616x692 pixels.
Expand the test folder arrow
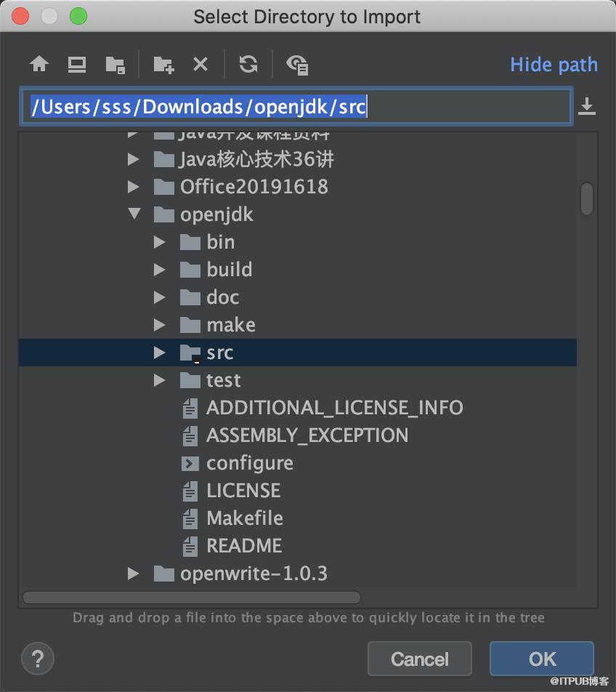tap(160, 380)
